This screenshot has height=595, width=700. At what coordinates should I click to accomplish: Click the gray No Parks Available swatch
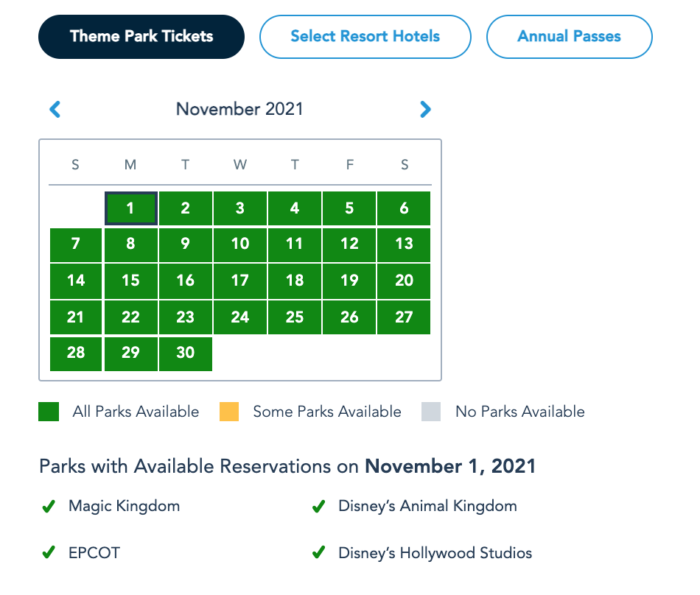[431, 412]
